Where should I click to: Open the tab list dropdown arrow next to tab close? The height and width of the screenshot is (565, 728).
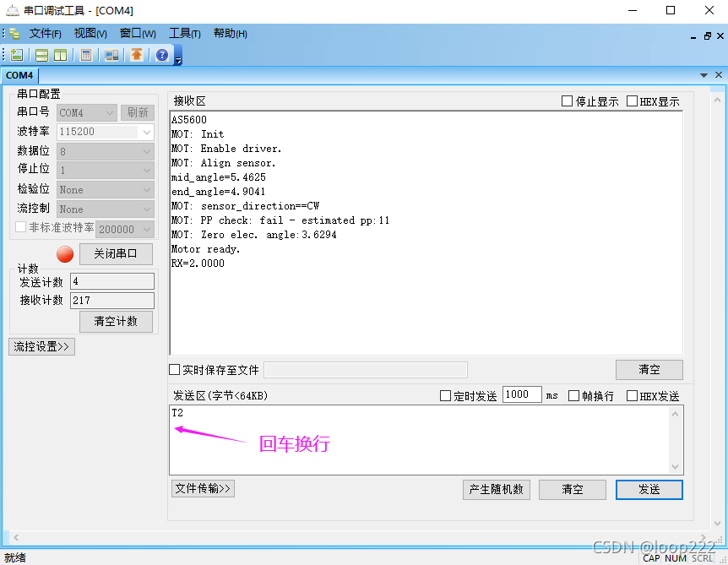click(704, 75)
